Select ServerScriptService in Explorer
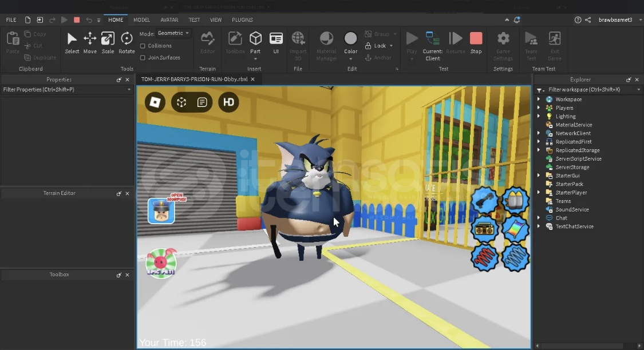644x350 pixels. point(578,159)
